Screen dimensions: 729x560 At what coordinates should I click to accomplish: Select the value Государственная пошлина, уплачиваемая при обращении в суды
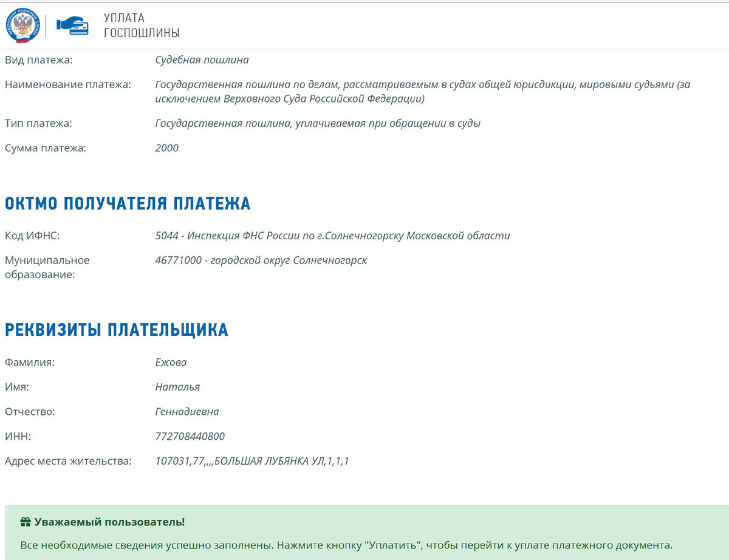coord(318,123)
